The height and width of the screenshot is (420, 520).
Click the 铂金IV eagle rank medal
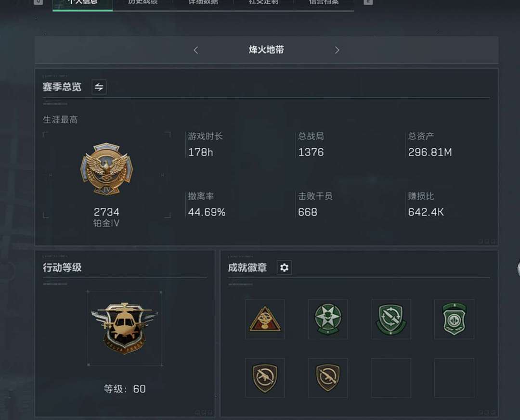[x=106, y=169]
